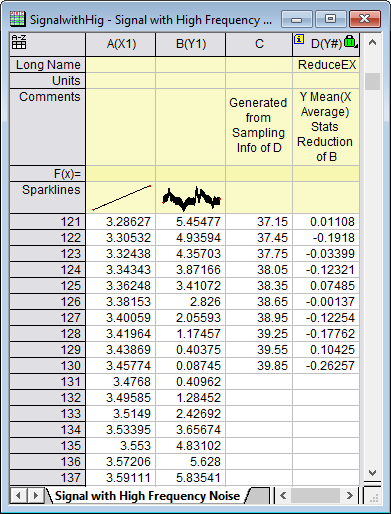Viewport: 391px width, 514px height.
Task: Click cell with value 2.42692
Action: [x=191, y=414]
